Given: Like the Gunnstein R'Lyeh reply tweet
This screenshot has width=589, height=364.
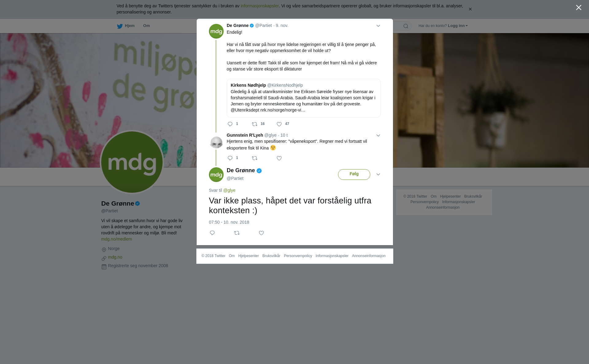Looking at the screenshot, I should click(279, 158).
